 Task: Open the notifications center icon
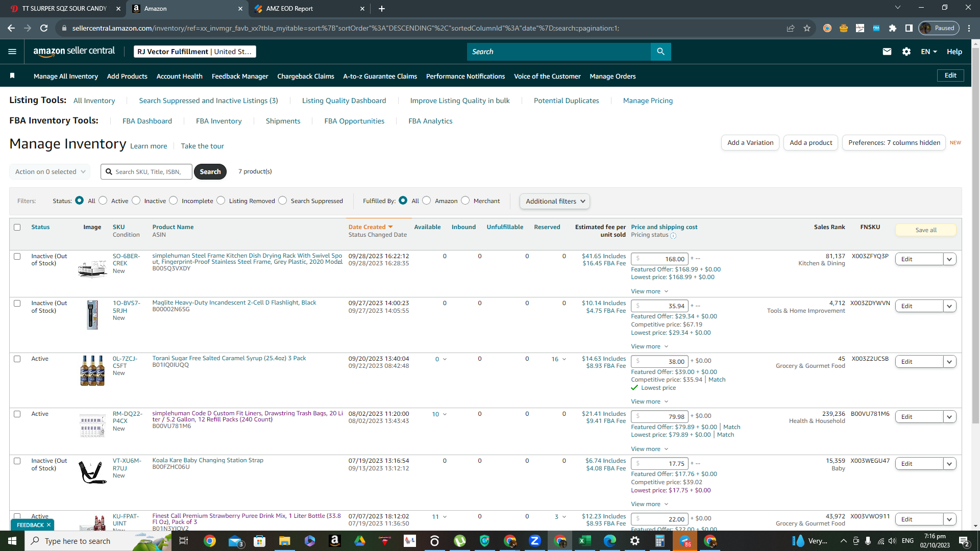click(x=964, y=541)
